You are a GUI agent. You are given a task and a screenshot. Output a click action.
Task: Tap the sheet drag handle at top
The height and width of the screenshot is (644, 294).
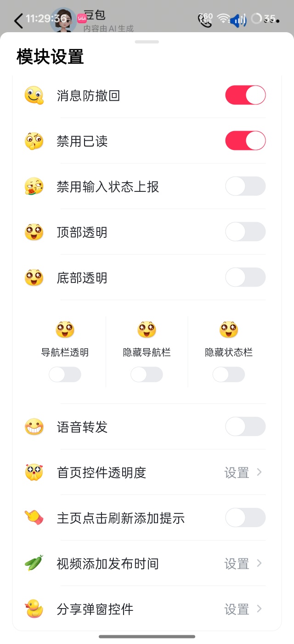[x=147, y=42]
